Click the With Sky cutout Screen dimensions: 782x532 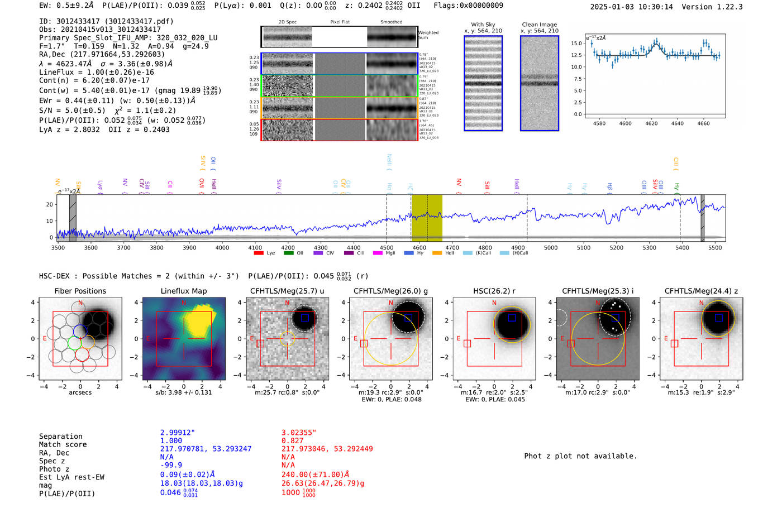click(x=483, y=83)
